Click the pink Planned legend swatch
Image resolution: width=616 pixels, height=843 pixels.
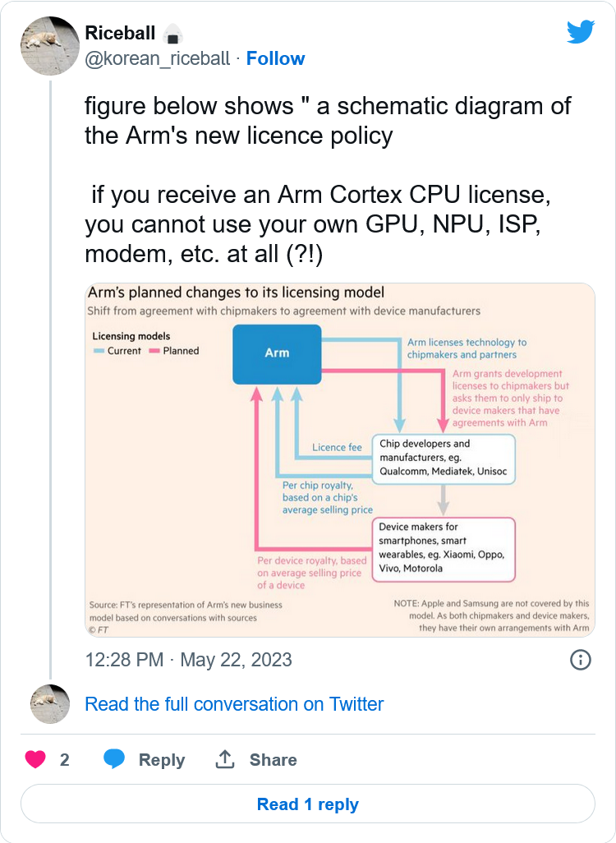(x=154, y=351)
